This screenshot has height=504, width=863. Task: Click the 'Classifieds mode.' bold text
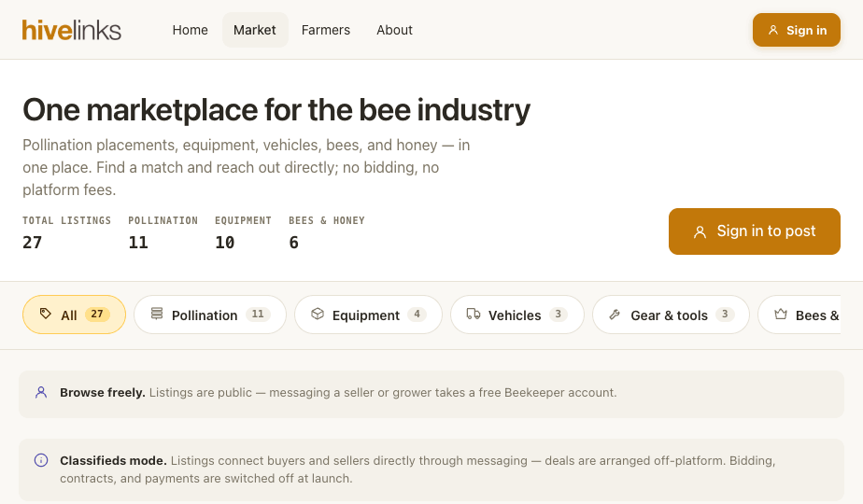pos(113,460)
